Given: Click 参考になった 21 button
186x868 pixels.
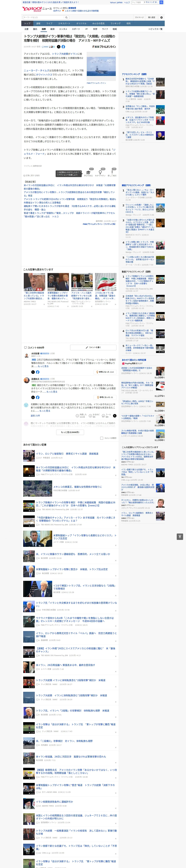Looking at the screenshot, I should coord(105,397).
